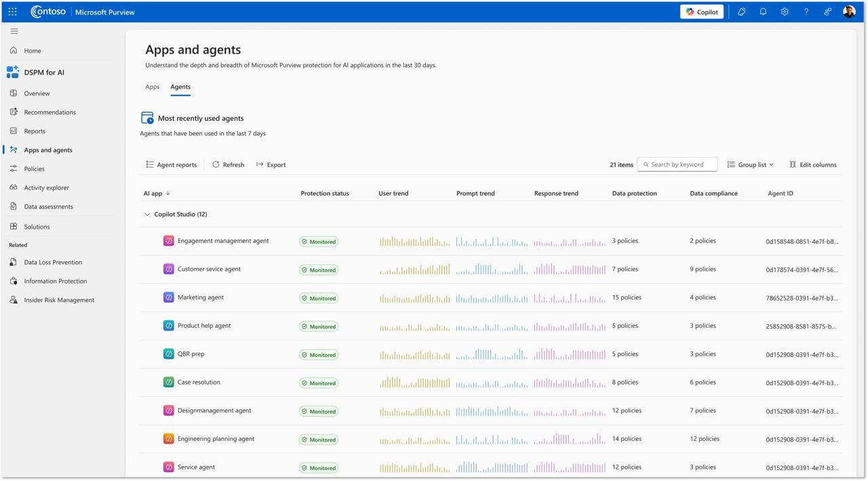Open Agent reports
This screenshot has height=481, width=868.
point(171,165)
